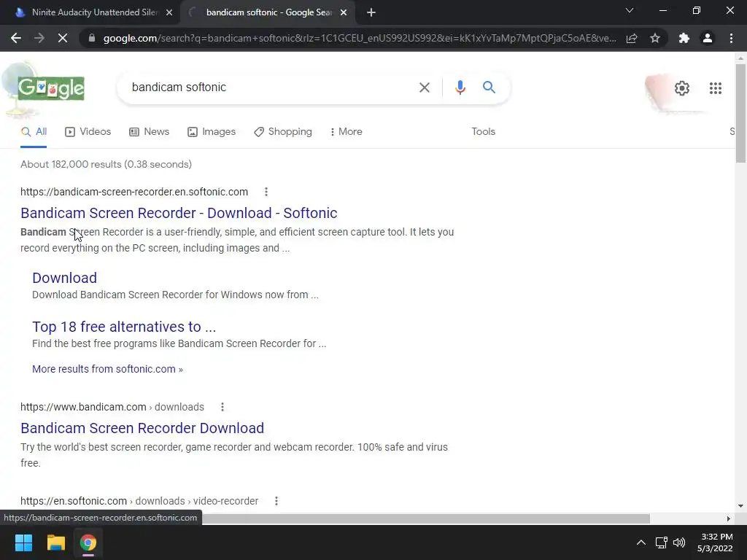Open Top 18 free alternatives link
Viewport: 747px width, 560px height.
click(124, 327)
